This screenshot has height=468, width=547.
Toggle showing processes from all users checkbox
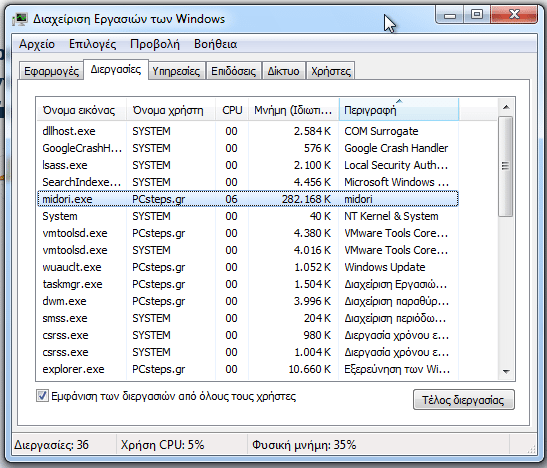[42, 396]
